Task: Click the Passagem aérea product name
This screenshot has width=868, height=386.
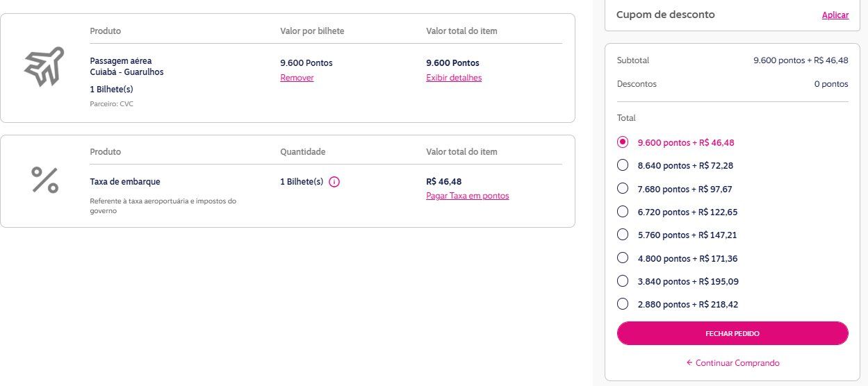Action: point(121,60)
